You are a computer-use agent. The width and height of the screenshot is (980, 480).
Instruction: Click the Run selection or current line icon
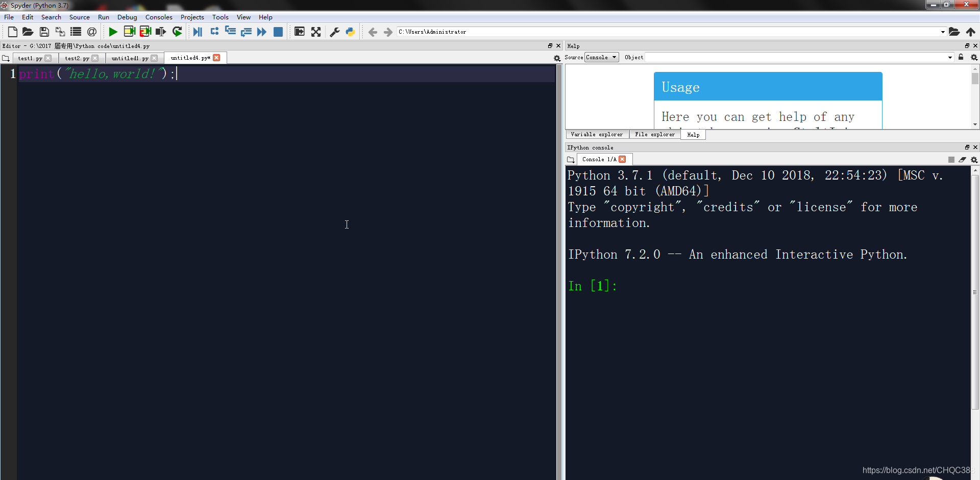pos(161,32)
